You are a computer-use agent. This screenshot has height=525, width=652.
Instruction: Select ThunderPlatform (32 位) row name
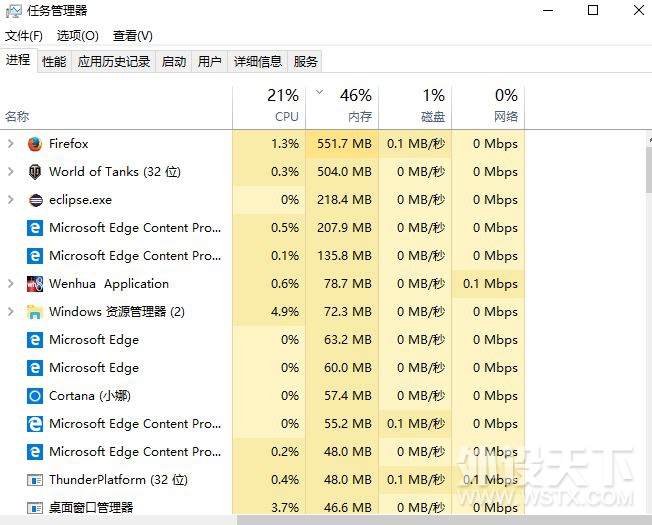tap(118, 480)
